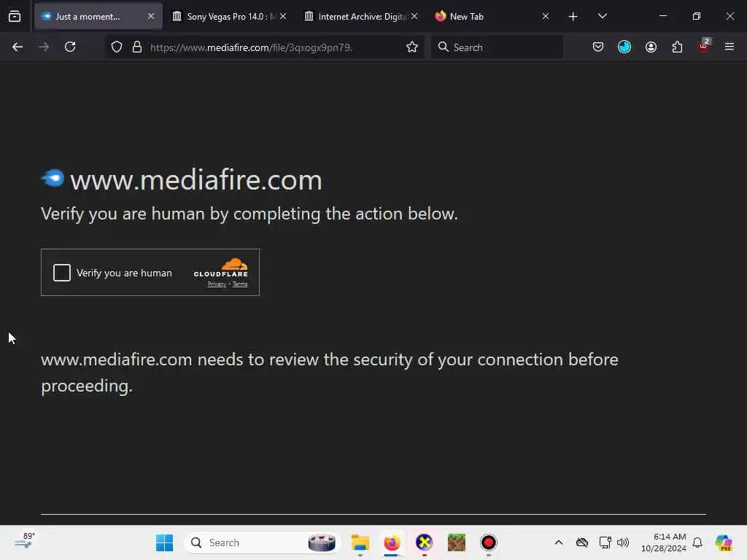Viewport: 747px width, 560px height.
Task: Open the Windows Start menu
Action: click(x=164, y=542)
